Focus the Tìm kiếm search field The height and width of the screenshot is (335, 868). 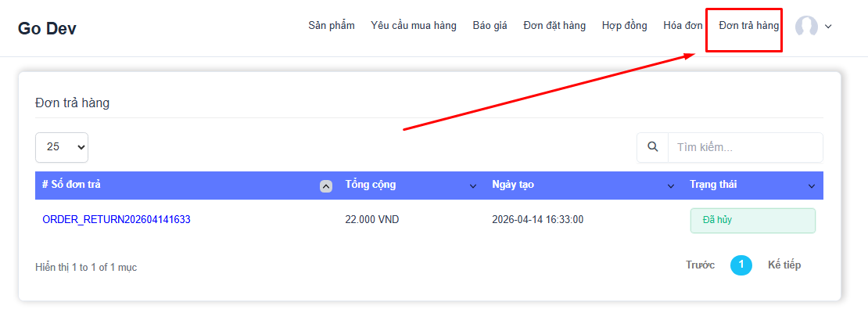[x=743, y=147]
